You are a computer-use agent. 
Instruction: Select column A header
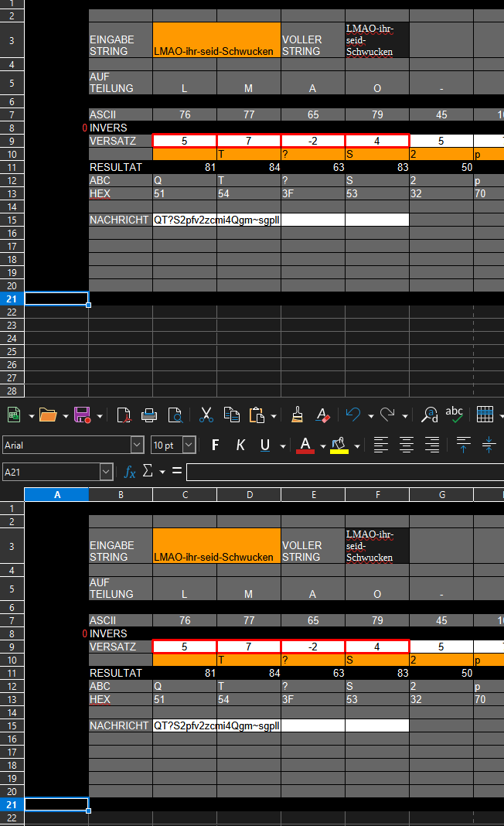tap(56, 495)
